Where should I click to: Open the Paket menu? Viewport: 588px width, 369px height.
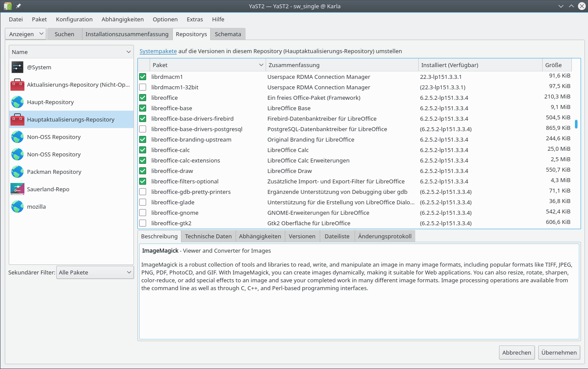pos(39,19)
